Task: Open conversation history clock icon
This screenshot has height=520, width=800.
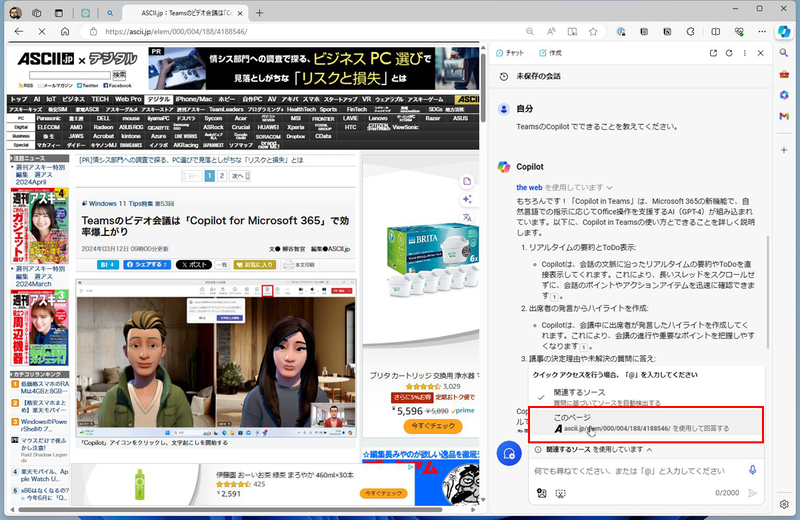Action: tap(504, 76)
